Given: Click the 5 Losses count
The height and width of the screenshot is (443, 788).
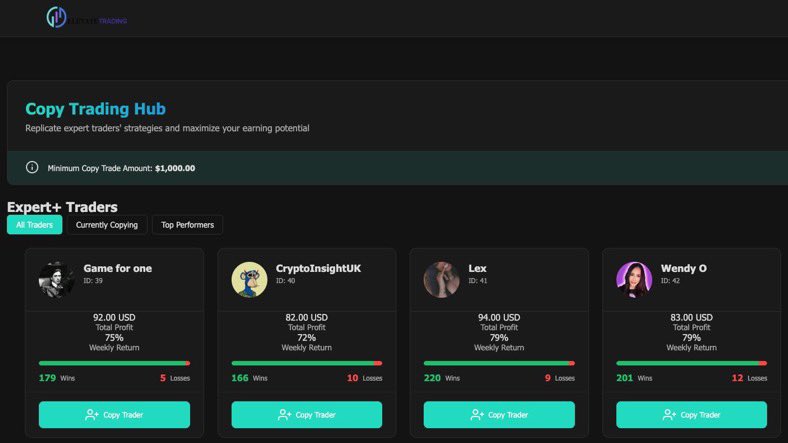Looking at the screenshot, I should (x=175, y=378).
